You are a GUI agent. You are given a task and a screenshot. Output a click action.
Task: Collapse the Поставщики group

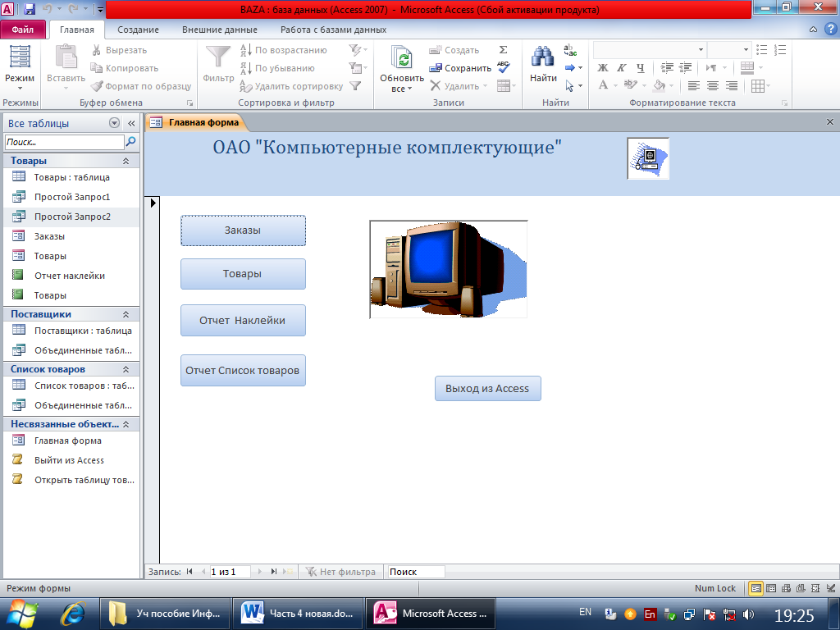click(x=126, y=314)
